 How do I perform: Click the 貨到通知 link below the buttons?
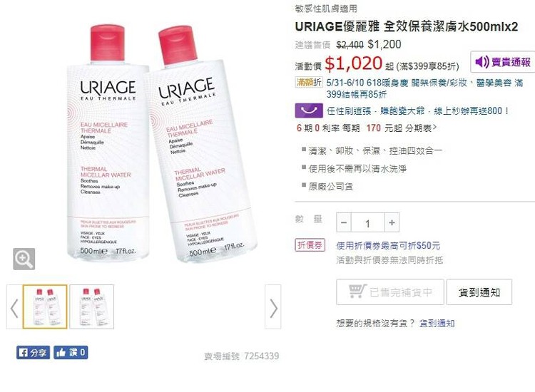tap(437, 323)
